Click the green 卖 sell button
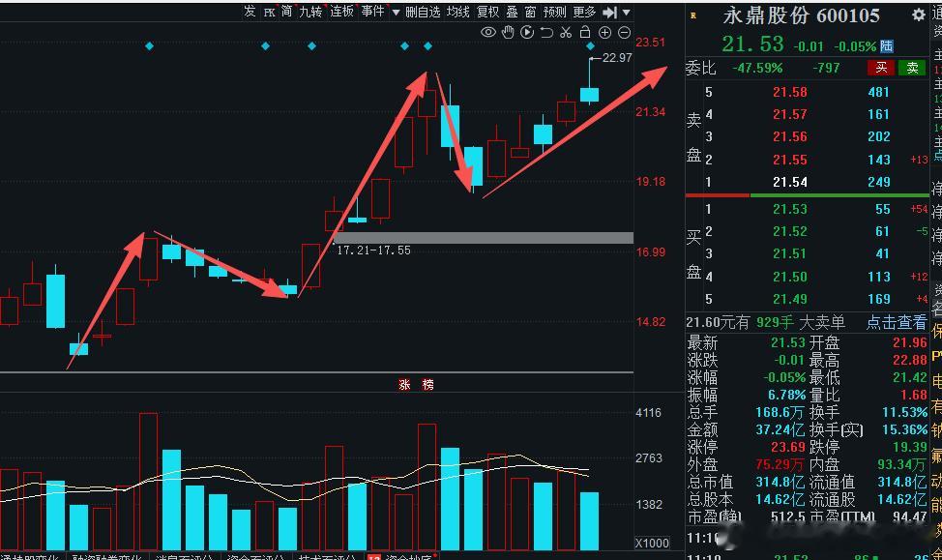 913,68
